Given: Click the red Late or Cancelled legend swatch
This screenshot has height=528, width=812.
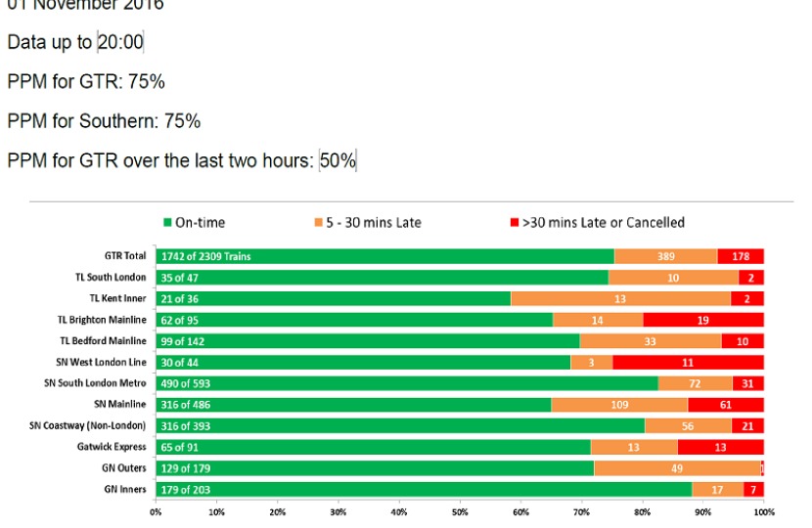Looking at the screenshot, I should tap(514, 223).
